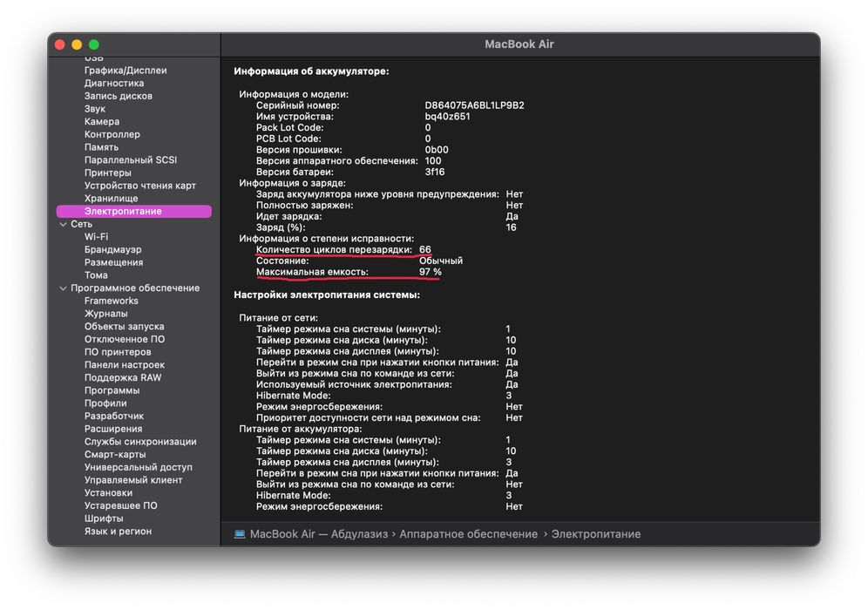Select Язык и регион in the sidebar
The image size is (868, 610).
click(118, 531)
